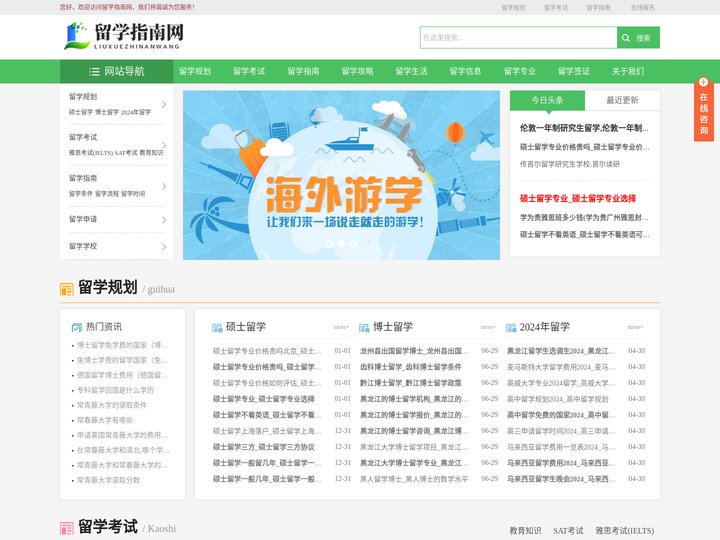
Task: Open top-bar link 留学考试
Action: coord(556,8)
